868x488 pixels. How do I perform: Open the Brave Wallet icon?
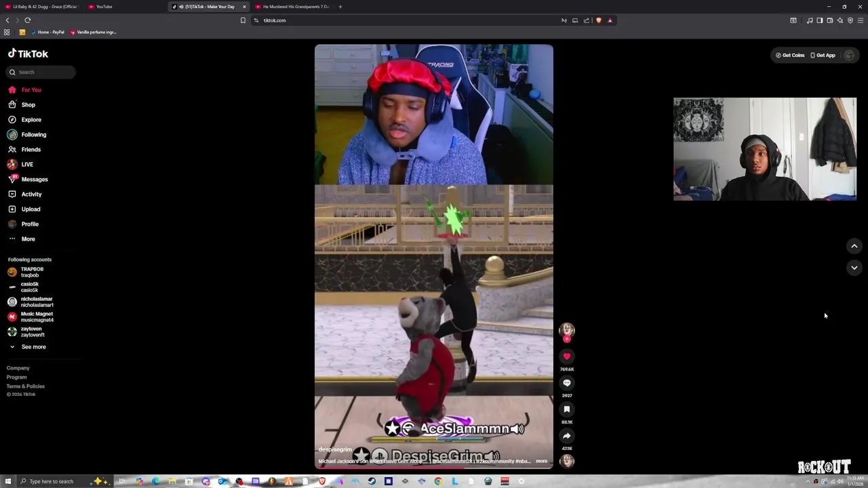[x=830, y=20]
